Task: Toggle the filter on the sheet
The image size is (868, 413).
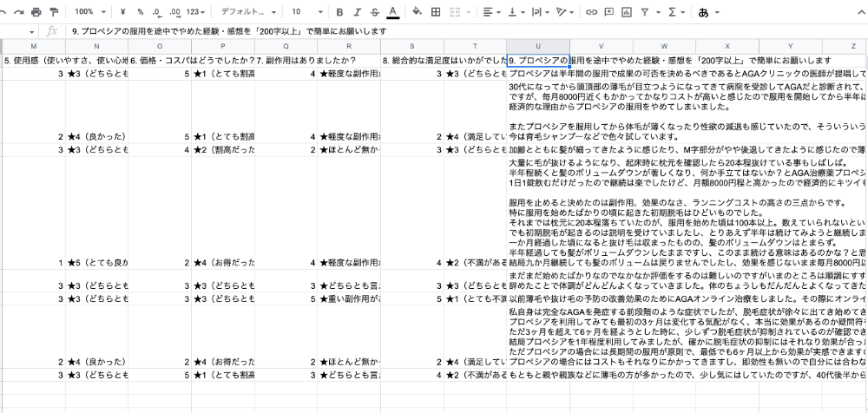Action: [644, 11]
